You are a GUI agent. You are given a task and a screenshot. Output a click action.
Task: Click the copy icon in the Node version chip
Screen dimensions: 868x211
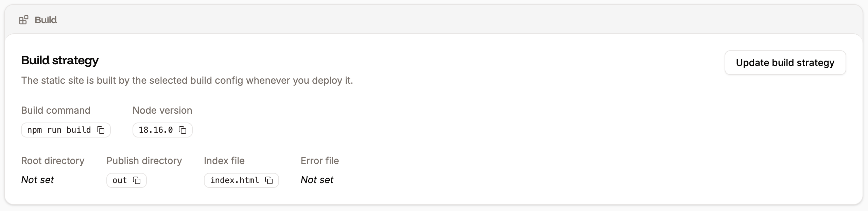point(183,130)
